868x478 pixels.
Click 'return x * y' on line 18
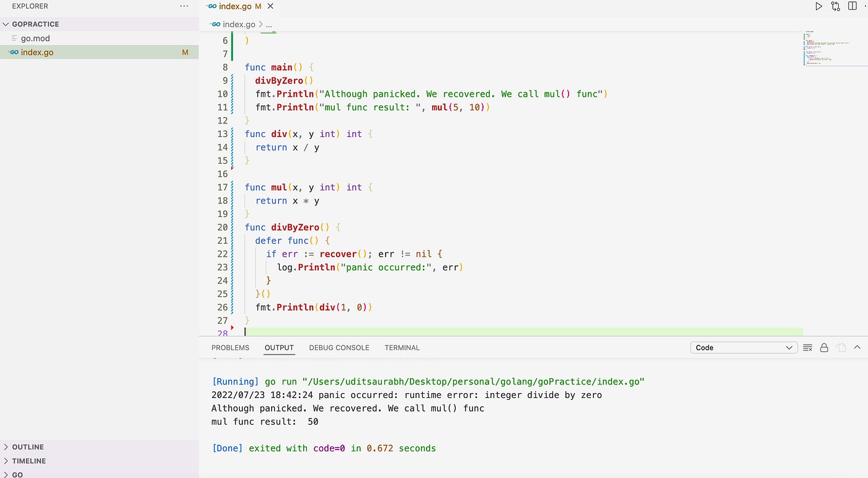(287, 201)
